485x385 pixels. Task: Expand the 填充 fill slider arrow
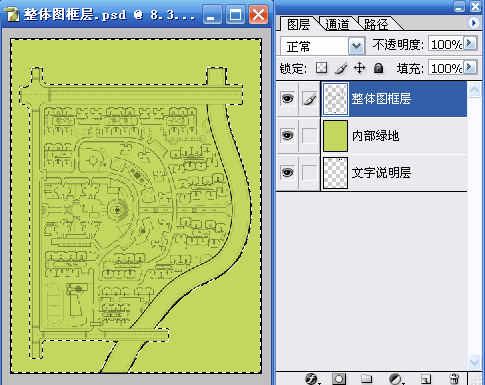470,67
